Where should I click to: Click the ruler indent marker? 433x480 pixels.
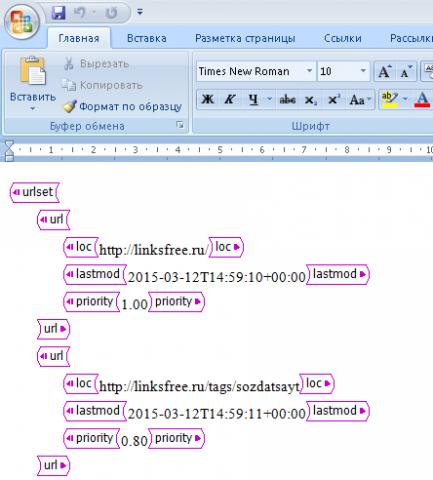coord(9,151)
